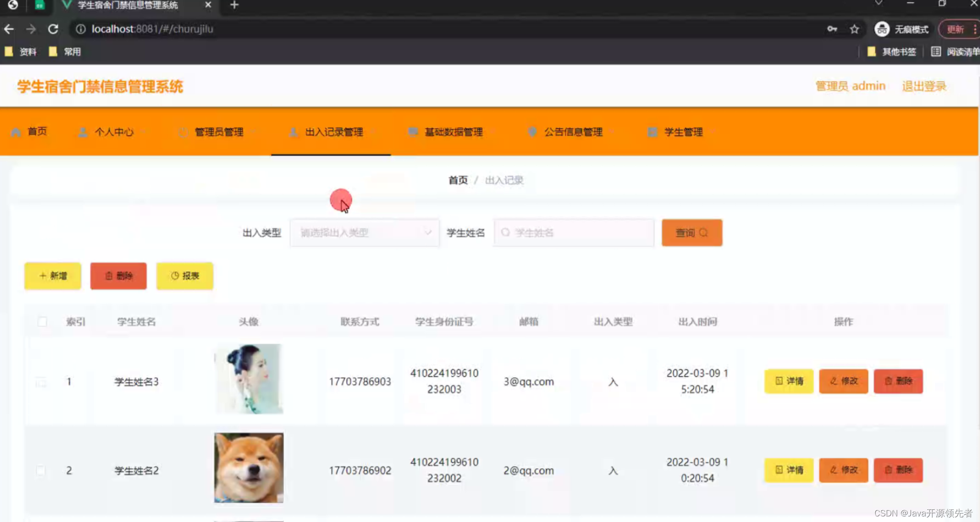Image resolution: width=980 pixels, height=522 pixels.
Task: Click the icon beside 学生管理
Action: [652, 132]
